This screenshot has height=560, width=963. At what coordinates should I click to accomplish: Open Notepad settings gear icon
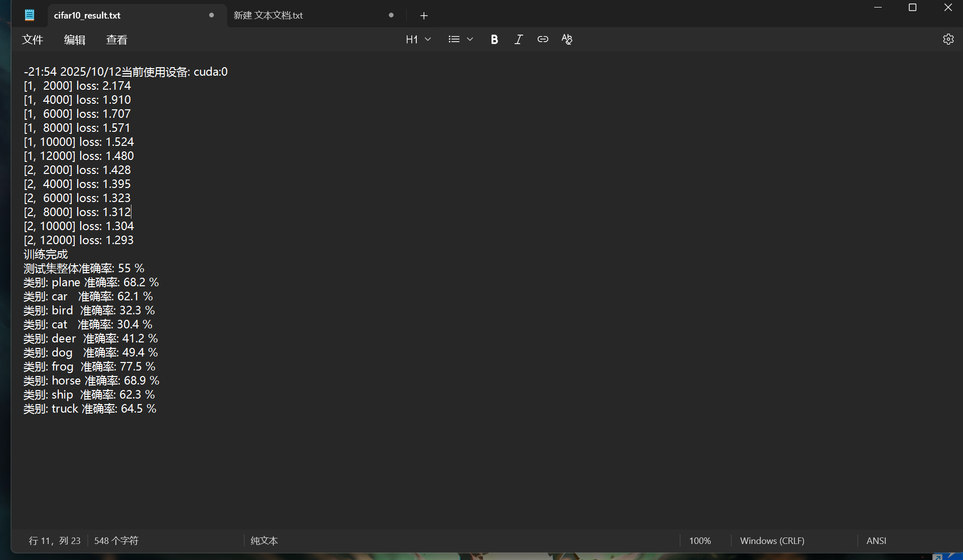coord(948,39)
